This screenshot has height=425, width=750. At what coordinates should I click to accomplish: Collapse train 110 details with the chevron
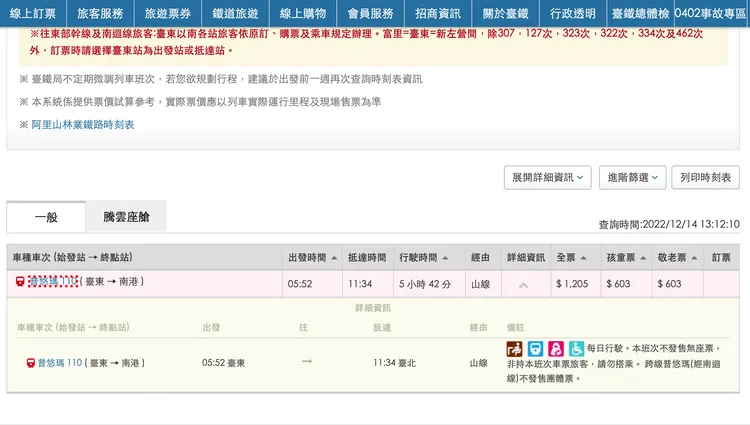tap(524, 285)
